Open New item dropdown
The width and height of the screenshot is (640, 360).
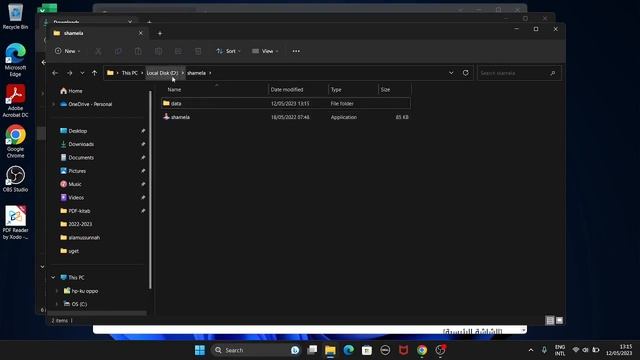[x=67, y=51]
